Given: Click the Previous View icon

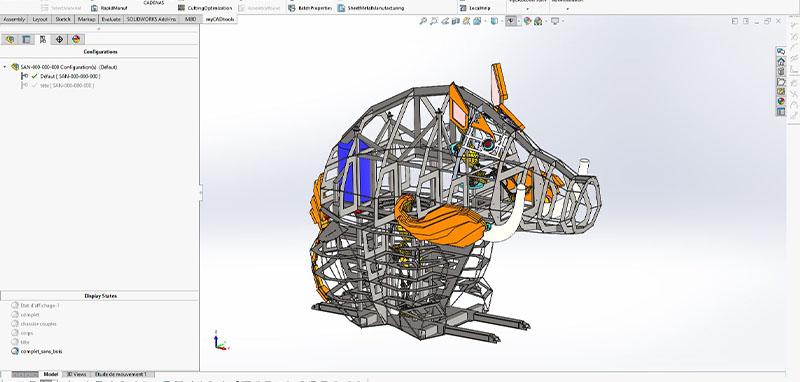Looking at the screenshot, I should [x=445, y=21].
